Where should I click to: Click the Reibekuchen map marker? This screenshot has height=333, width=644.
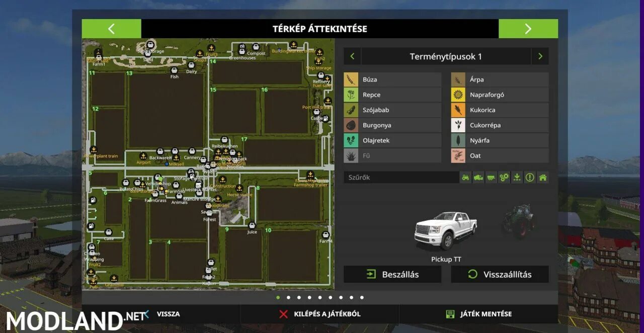point(224,140)
